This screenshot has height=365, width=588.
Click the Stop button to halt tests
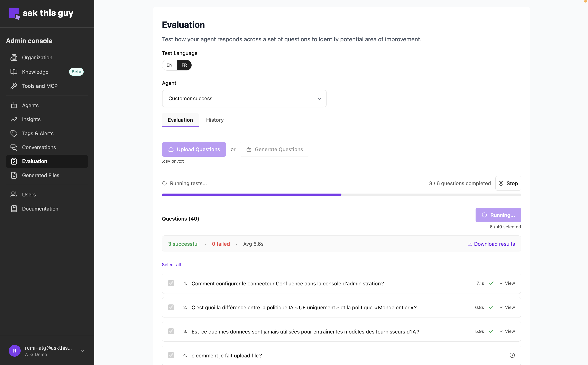508,183
